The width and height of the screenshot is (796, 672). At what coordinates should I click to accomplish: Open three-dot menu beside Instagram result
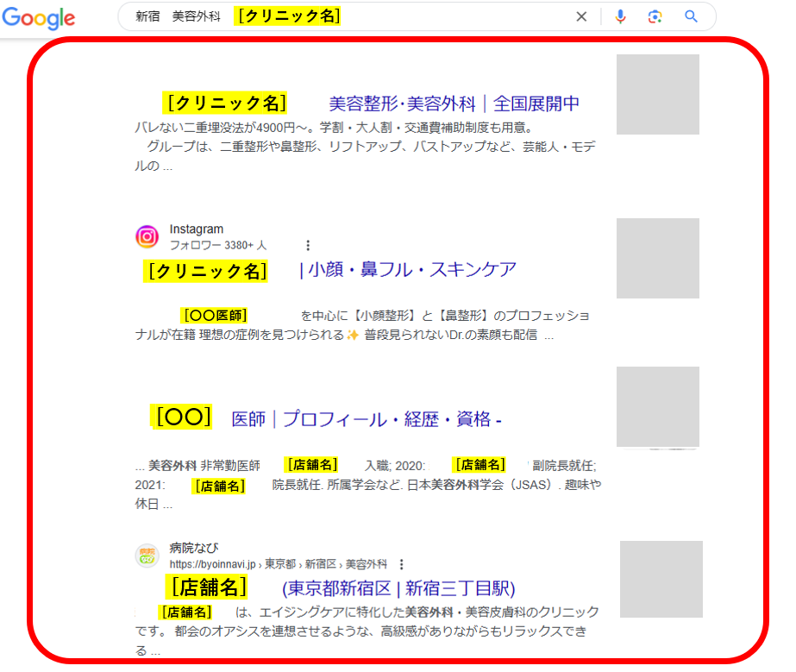pyautogui.click(x=308, y=245)
